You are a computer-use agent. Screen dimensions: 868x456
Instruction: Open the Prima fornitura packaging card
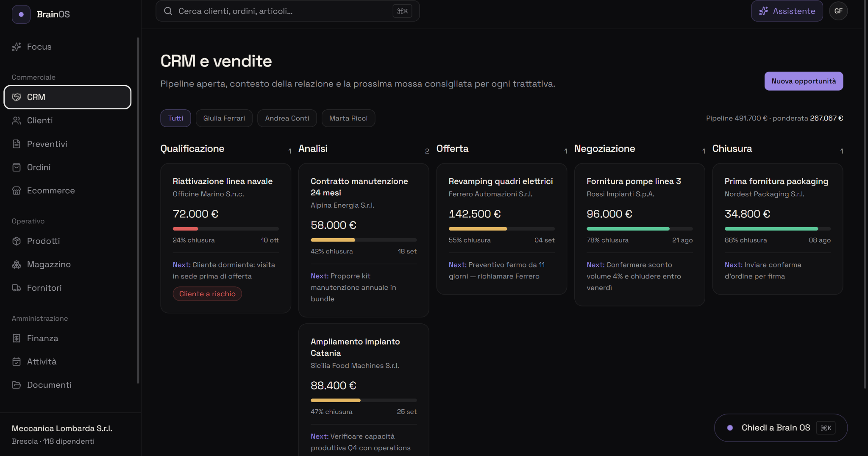pyautogui.click(x=777, y=229)
